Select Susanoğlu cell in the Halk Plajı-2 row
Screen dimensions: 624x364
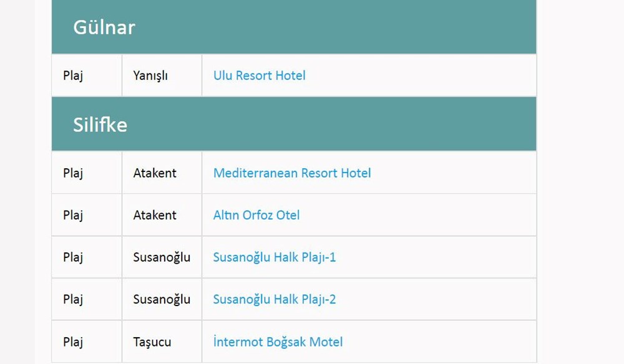pyautogui.click(x=162, y=300)
